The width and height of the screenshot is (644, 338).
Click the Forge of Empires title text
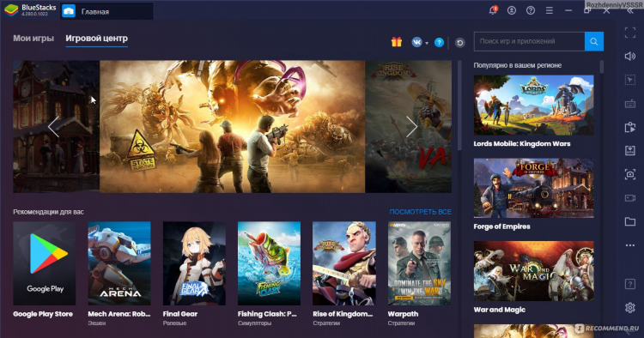click(x=502, y=226)
